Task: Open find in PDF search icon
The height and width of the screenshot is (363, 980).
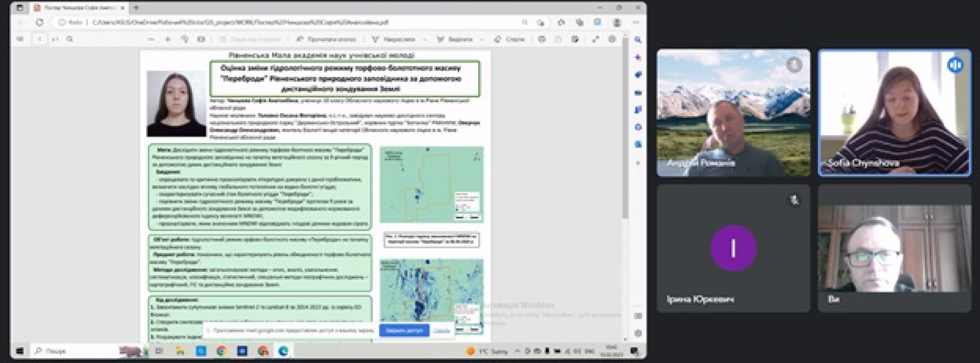Action: coord(70,39)
